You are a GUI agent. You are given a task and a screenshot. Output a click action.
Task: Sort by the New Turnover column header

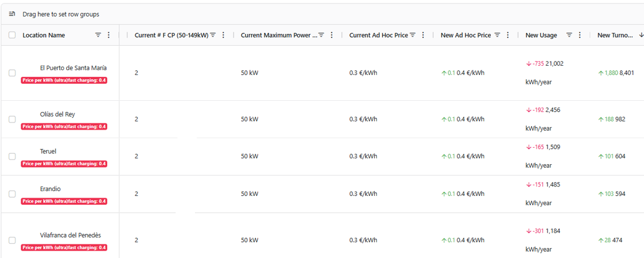pyautogui.click(x=615, y=35)
